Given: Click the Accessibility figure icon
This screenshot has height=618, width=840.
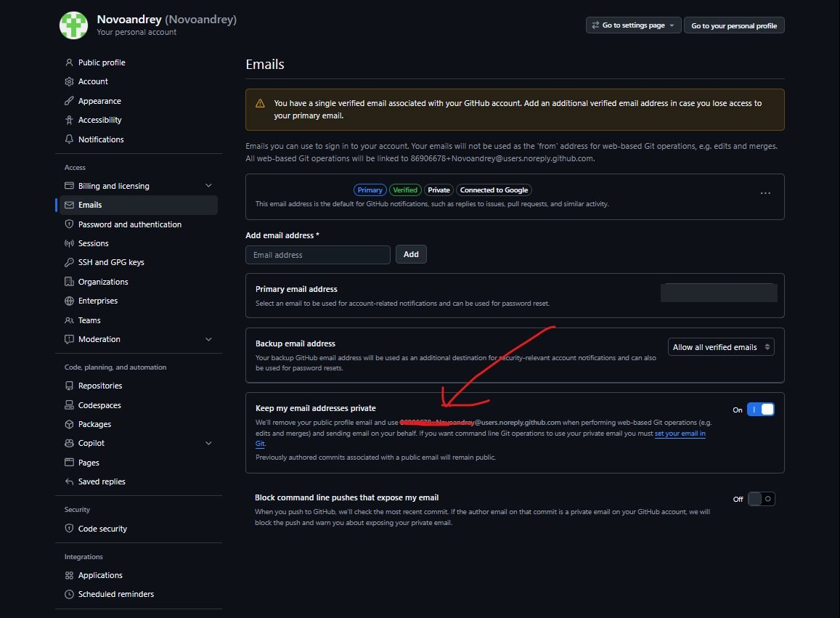Looking at the screenshot, I should (69, 120).
